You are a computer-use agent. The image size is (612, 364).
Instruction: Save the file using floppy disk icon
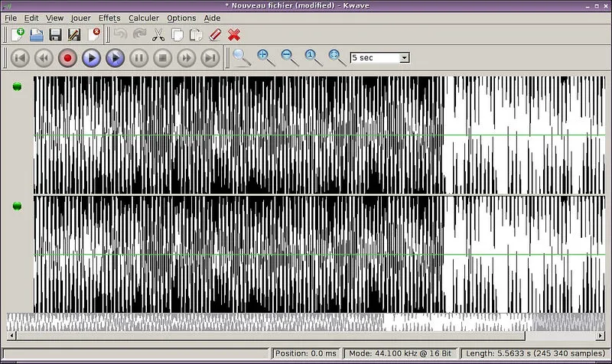(x=55, y=34)
